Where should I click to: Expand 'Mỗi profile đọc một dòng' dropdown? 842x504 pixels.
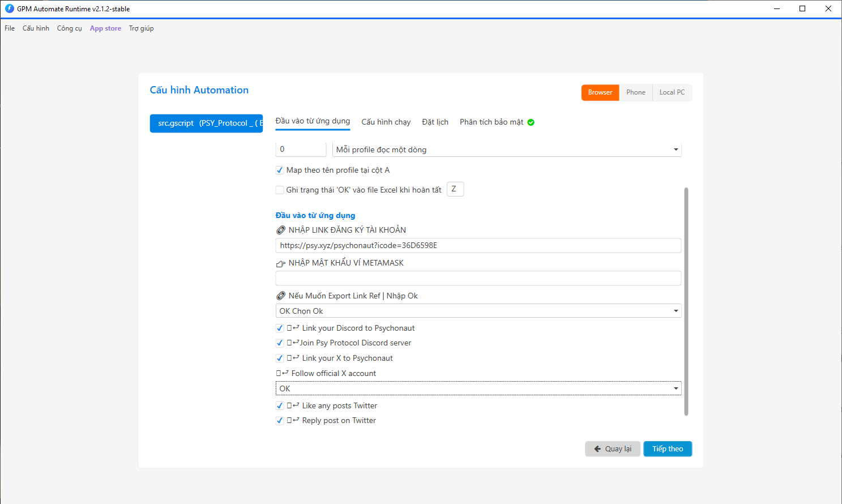point(676,150)
